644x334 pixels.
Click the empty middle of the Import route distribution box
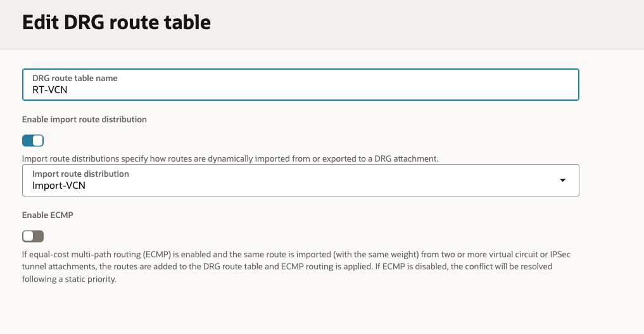tap(317, 181)
